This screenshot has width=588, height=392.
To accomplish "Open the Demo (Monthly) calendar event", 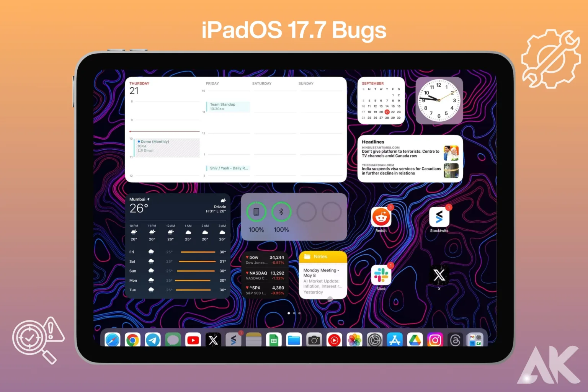I will click(167, 148).
